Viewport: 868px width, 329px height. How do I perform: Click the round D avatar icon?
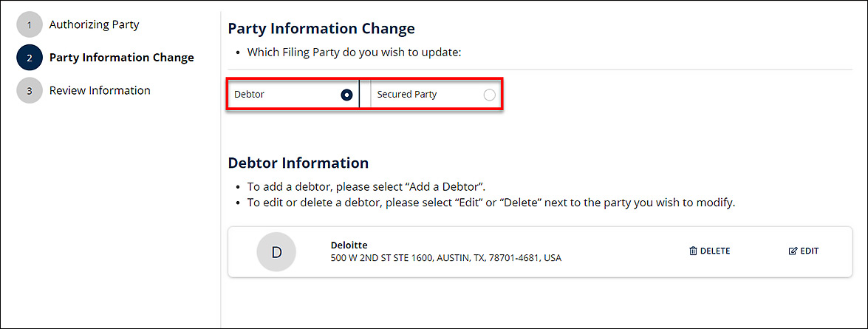[x=276, y=251]
